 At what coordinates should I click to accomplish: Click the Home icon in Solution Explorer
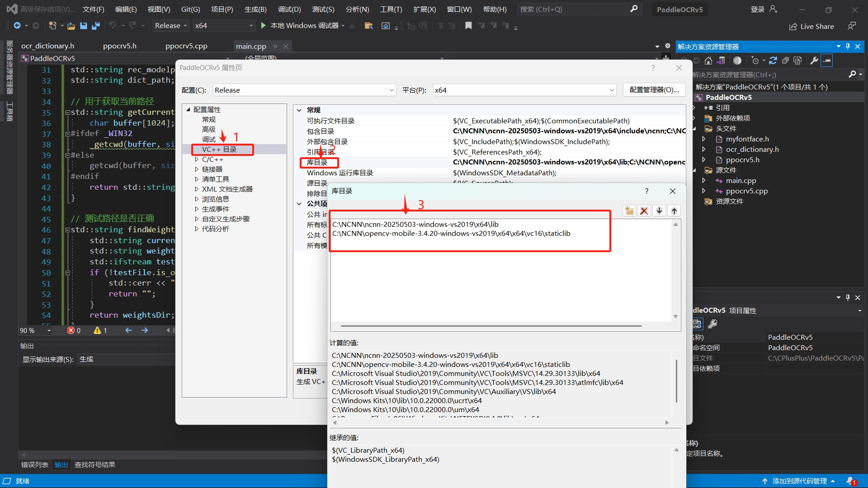pyautogui.click(x=708, y=61)
